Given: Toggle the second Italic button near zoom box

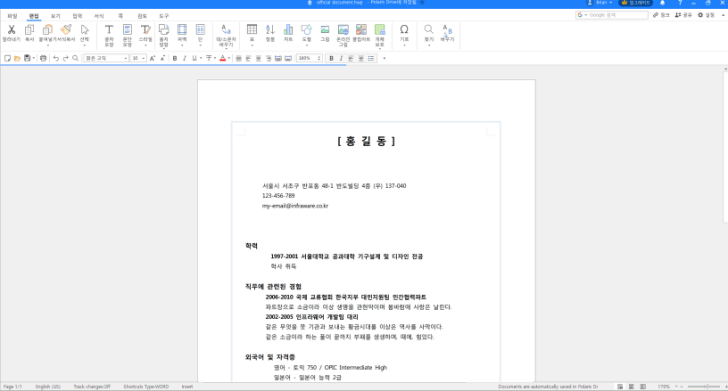Looking at the screenshot, I should (x=341, y=58).
